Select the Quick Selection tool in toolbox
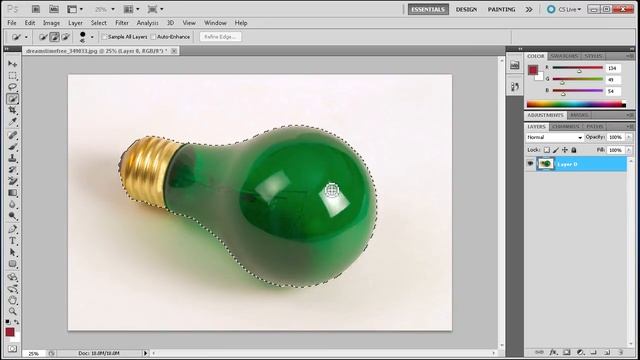 [13, 99]
